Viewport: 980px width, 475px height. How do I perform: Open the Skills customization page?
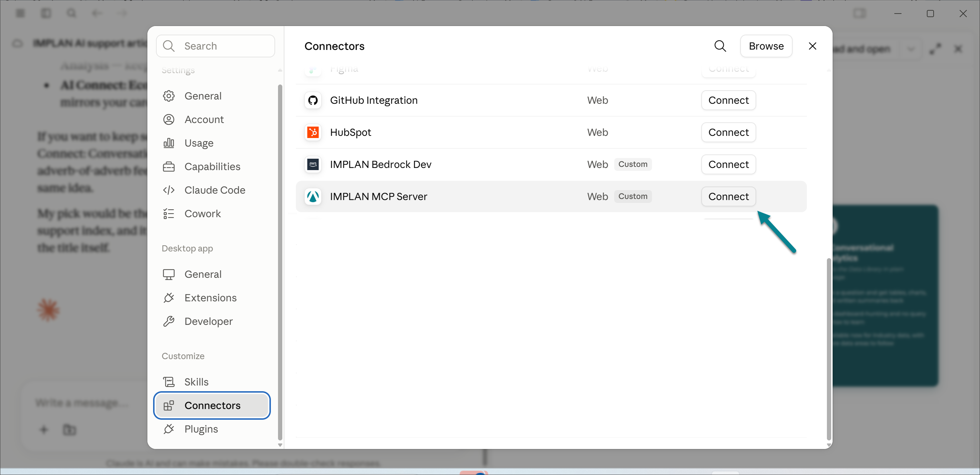(x=212, y=382)
